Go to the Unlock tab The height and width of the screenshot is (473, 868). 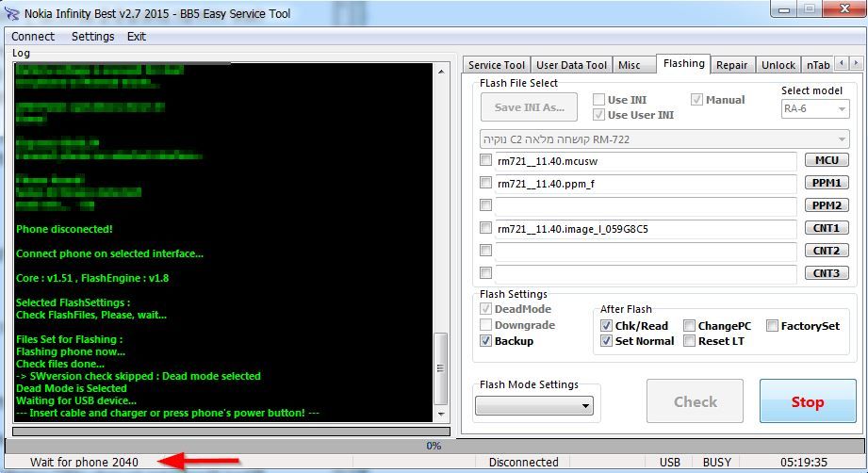click(x=778, y=65)
